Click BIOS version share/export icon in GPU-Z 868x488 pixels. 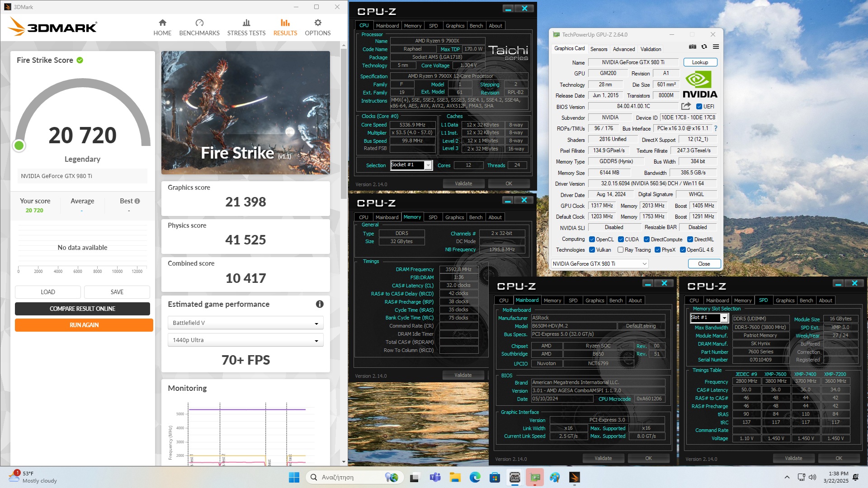686,106
